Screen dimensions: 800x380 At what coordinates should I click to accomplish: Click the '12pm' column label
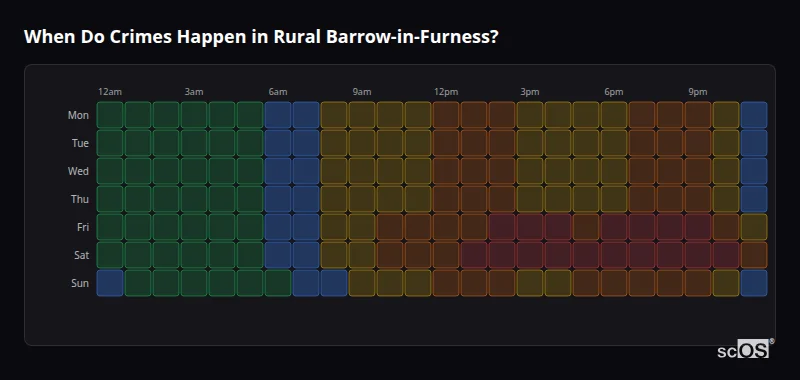pyautogui.click(x=446, y=92)
